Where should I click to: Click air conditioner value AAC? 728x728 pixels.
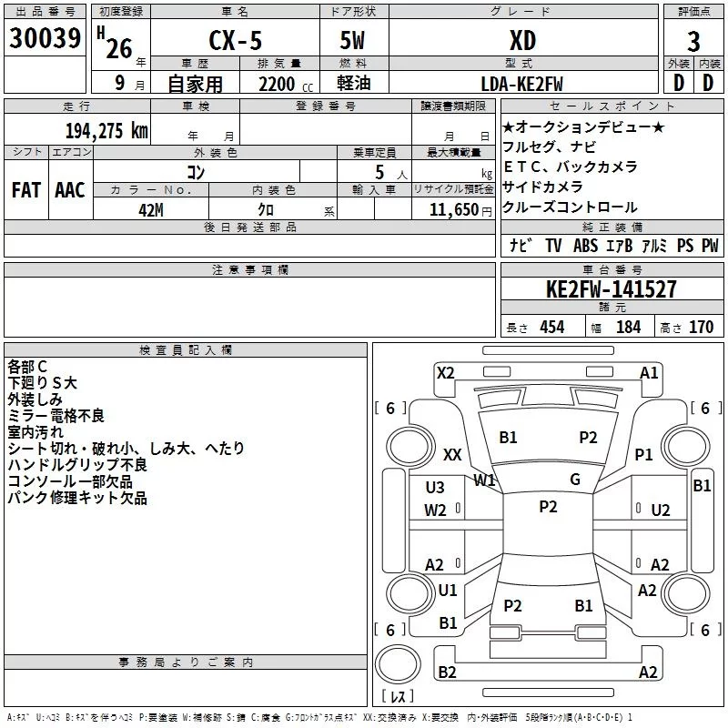click(x=70, y=190)
